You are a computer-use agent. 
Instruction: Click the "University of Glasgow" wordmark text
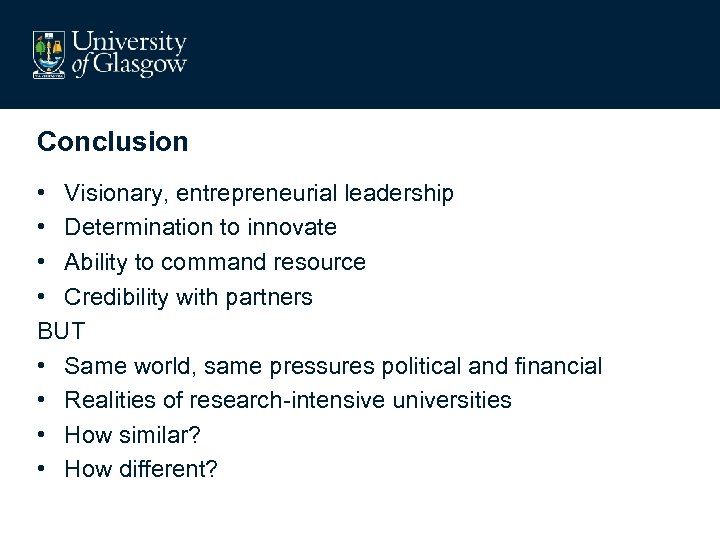pyautogui.click(x=129, y=54)
